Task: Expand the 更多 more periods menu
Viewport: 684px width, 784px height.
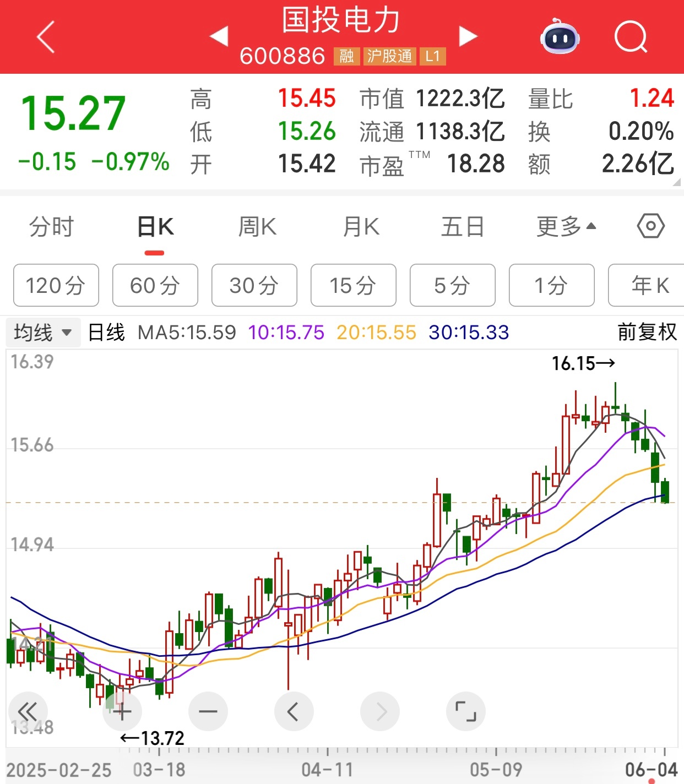Action: click(566, 227)
